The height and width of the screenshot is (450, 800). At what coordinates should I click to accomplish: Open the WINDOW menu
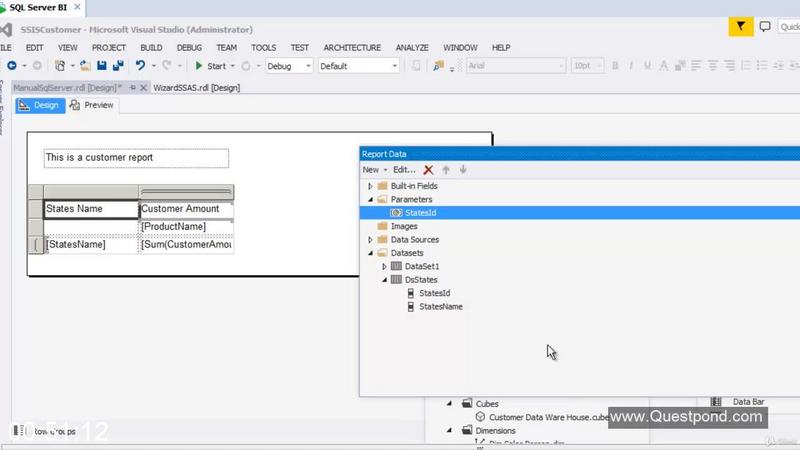pos(460,47)
